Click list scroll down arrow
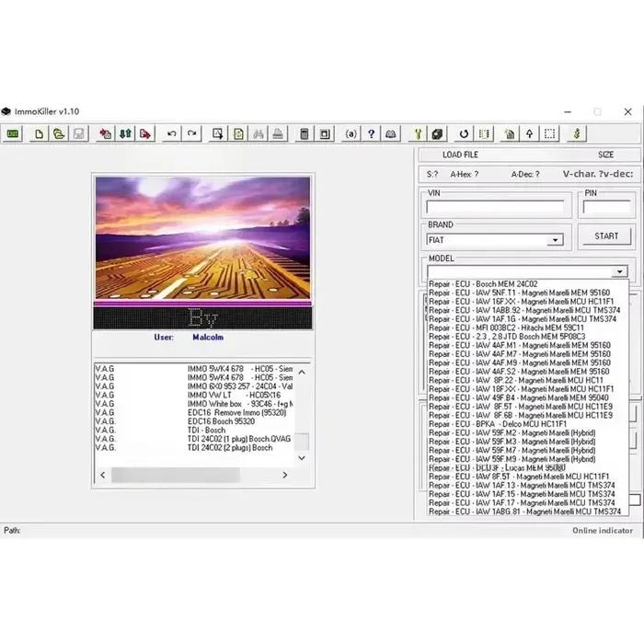 pos(302,458)
